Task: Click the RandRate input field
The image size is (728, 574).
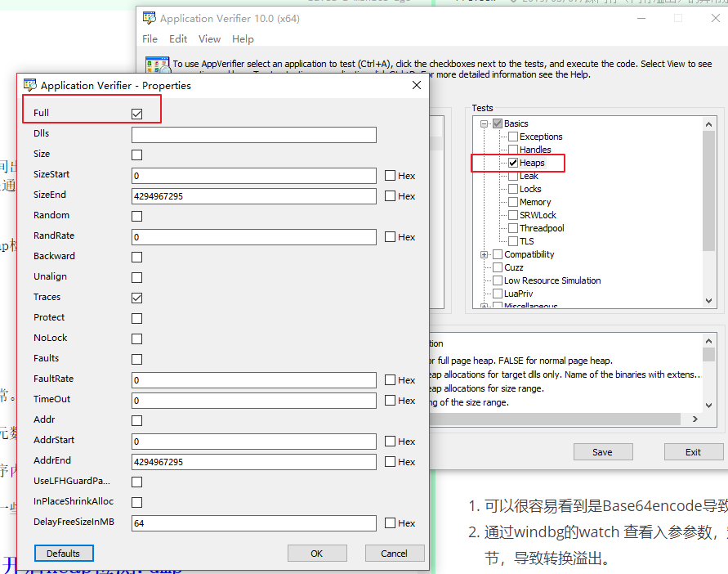Action: (254, 237)
